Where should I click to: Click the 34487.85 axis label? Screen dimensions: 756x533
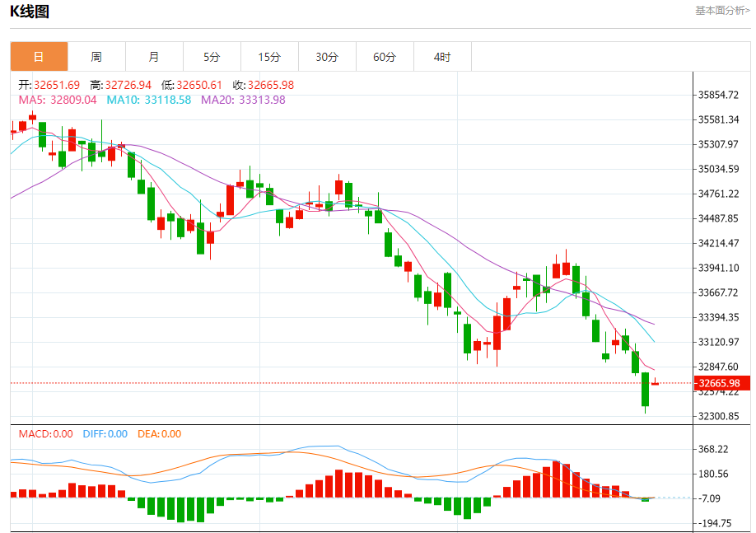(x=718, y=218)
